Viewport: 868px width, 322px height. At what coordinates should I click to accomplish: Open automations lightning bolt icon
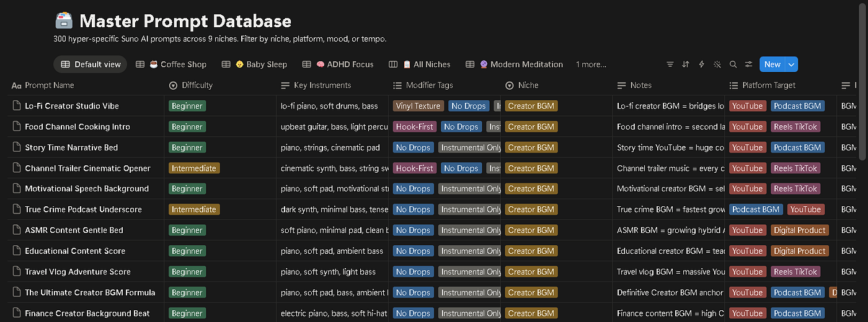tap(702, 64)
